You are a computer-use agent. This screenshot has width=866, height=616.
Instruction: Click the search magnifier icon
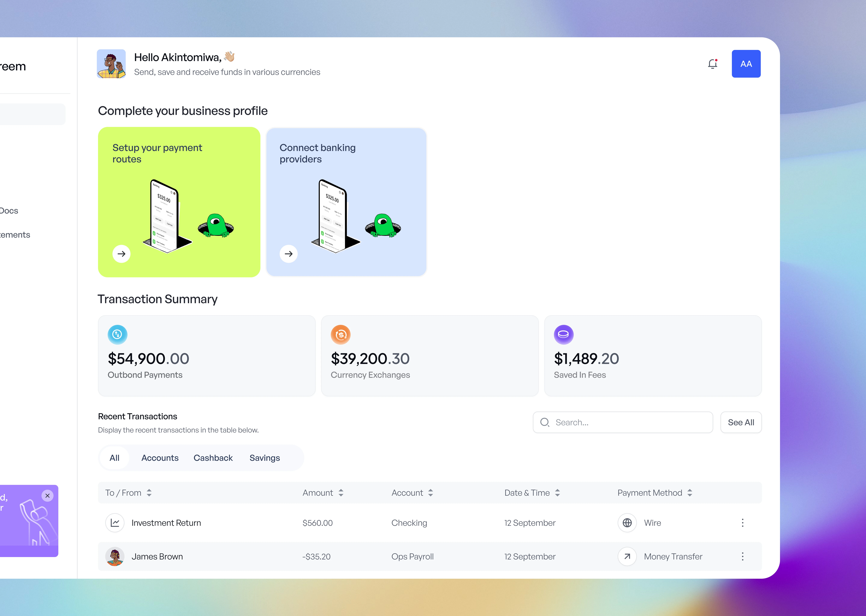pyautogui.click(x=545, y=422)
